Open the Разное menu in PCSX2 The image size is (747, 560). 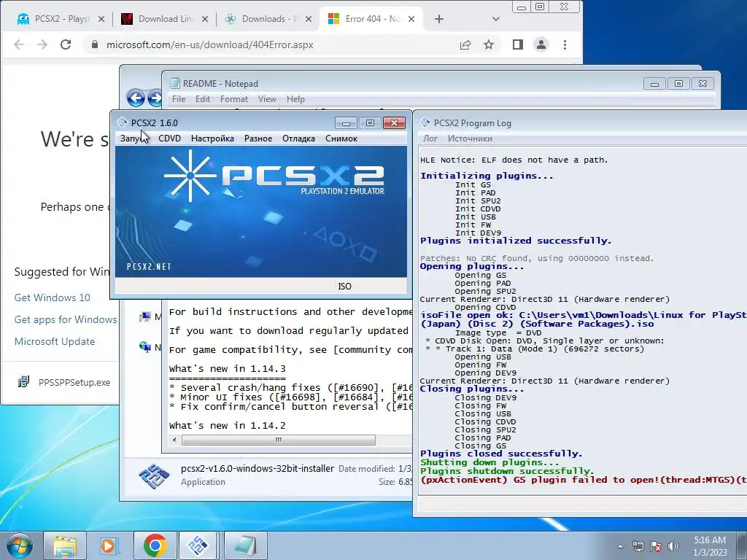coord(258,139)
